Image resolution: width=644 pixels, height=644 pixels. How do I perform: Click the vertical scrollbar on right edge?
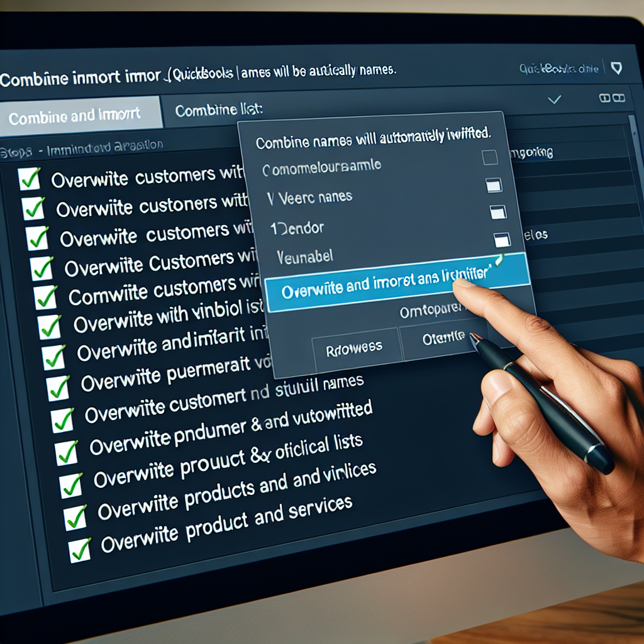pos(633,189)
